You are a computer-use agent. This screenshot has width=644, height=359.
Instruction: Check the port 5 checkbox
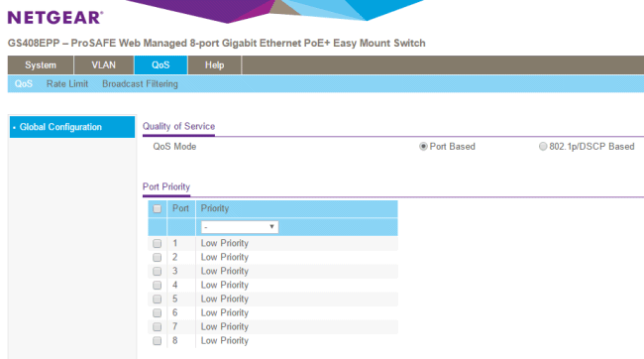[157, 299]
